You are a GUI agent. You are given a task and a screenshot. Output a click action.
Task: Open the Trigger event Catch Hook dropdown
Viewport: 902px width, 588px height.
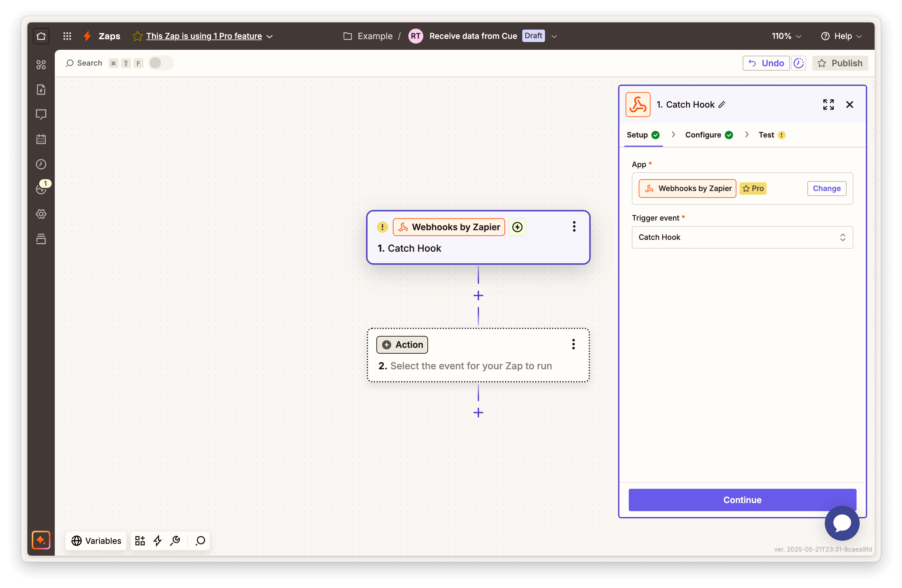coord(742,237)
